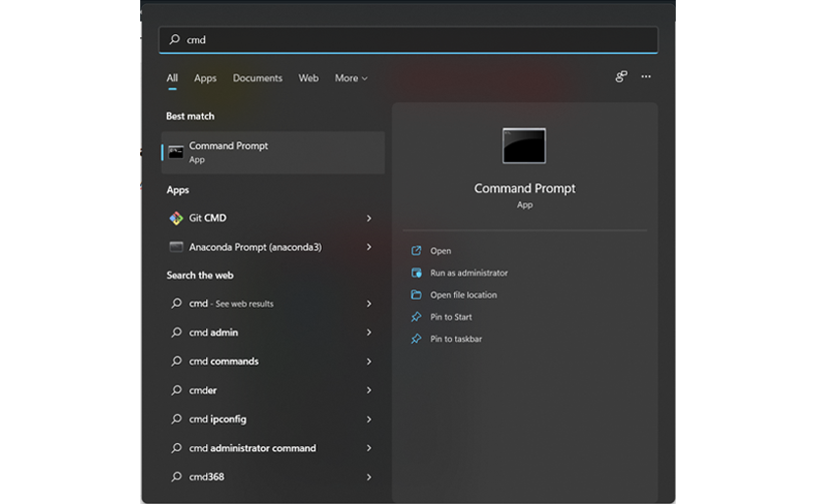Image resolution: width=816 pixels, height=504 pixels.
Task: Click the feedback/account icon at top right
Action: (622, 76)
